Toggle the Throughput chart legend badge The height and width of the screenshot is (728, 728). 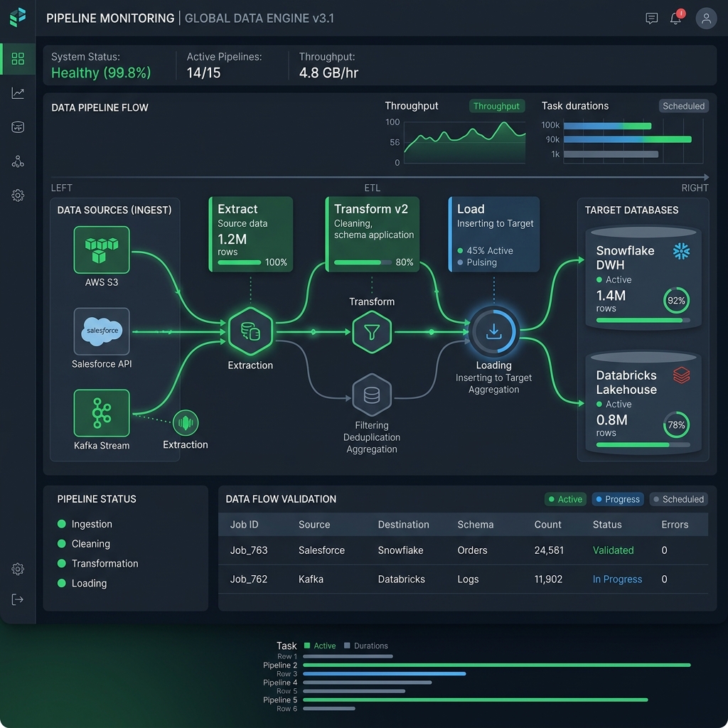(496, 106)
